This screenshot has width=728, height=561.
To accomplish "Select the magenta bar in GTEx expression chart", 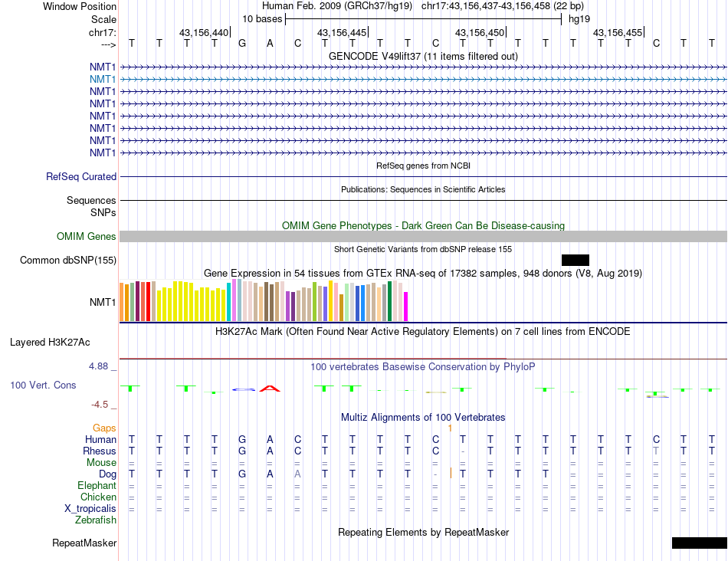I will tap(406, 307).
